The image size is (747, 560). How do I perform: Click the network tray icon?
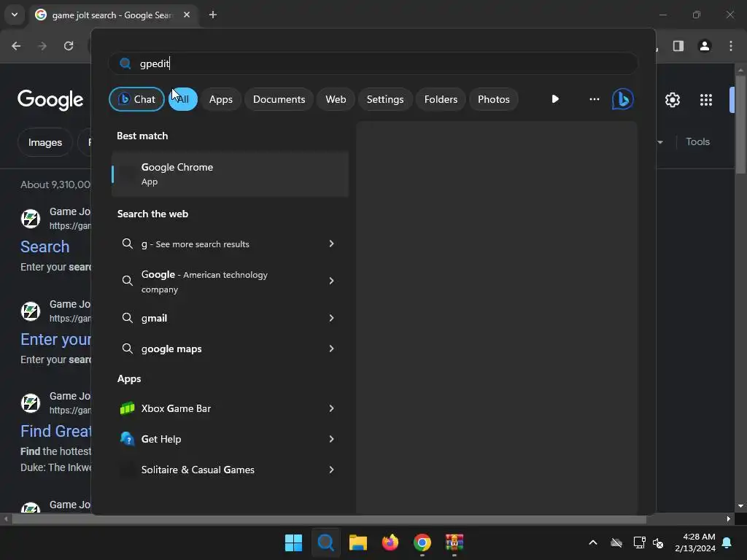(x=639, y=542)
